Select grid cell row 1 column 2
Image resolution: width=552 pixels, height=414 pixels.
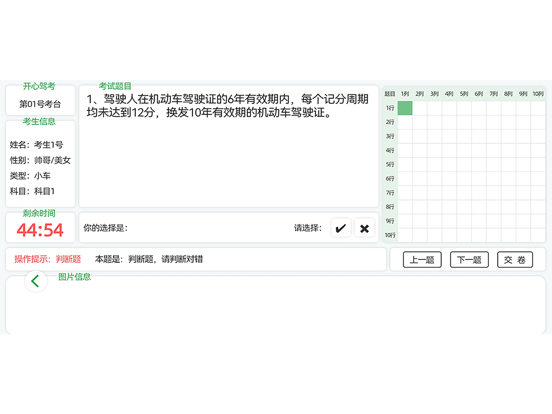click(x=420, y=108)
